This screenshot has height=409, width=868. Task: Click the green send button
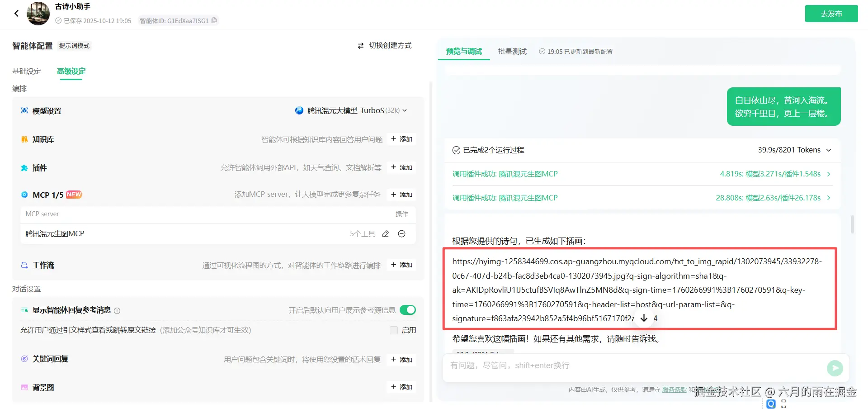point(835,368)
